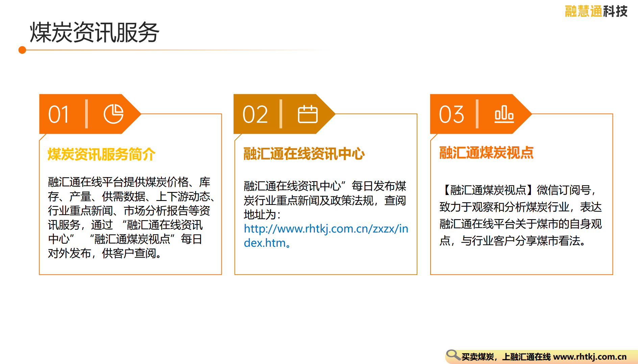Click the bar chart icon in card 03
The image size is (638, 364).
coord(504,114)
